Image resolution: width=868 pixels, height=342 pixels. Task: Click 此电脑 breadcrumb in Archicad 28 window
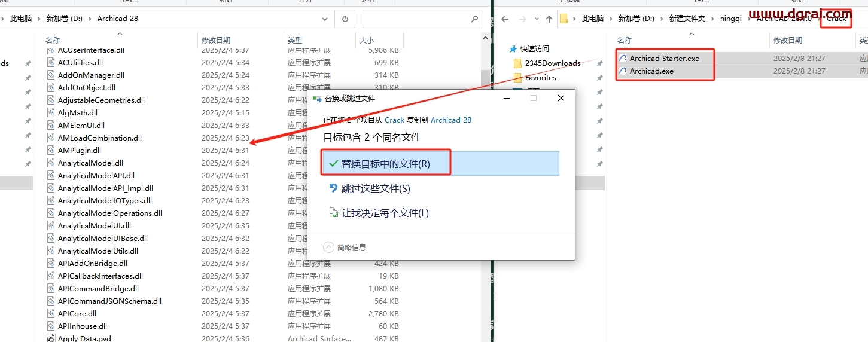pos(21,19)
